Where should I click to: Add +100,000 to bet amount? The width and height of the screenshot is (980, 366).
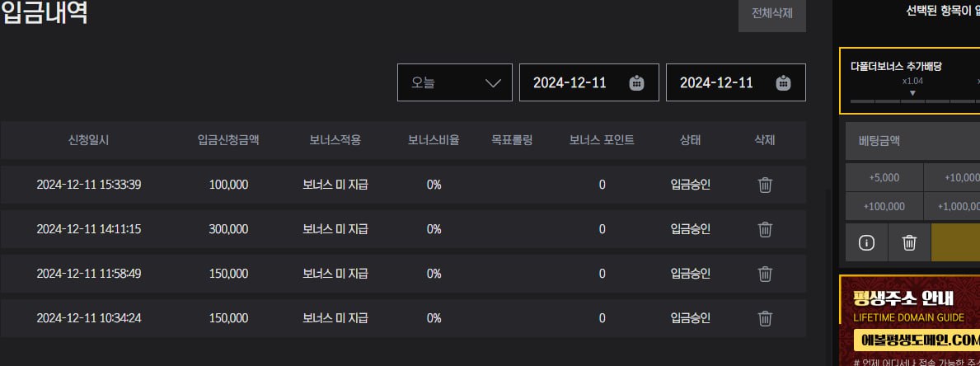[884, 206]
